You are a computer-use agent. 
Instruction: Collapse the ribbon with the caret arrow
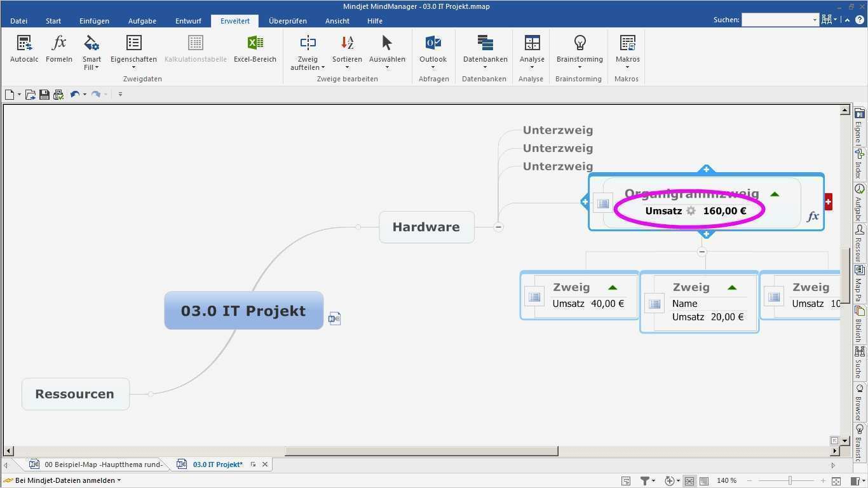[848, 20]
